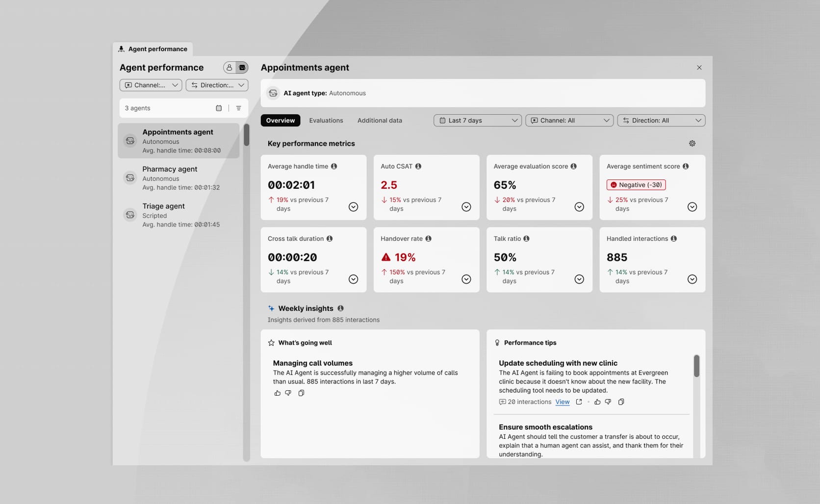Open the Additional data tab
The height and width of the screenshot is (504, 820).
380,121
